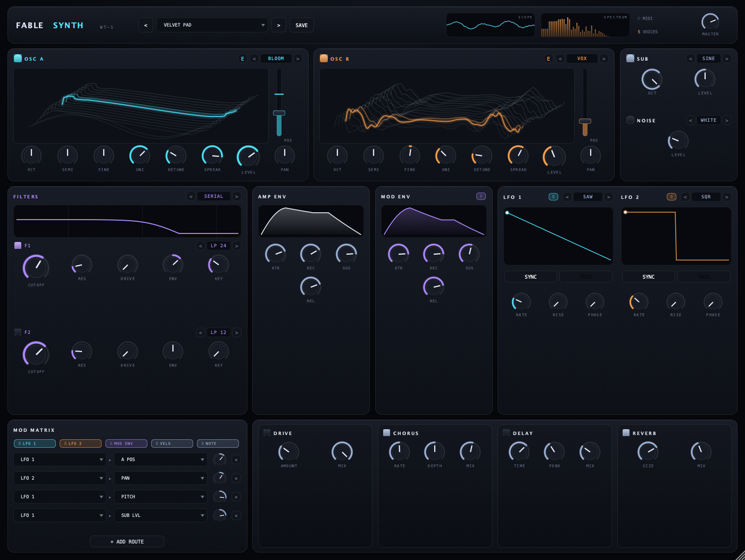Delete the PAN modulation route
This screenshot has height=560, width=745.
[236, 478]
